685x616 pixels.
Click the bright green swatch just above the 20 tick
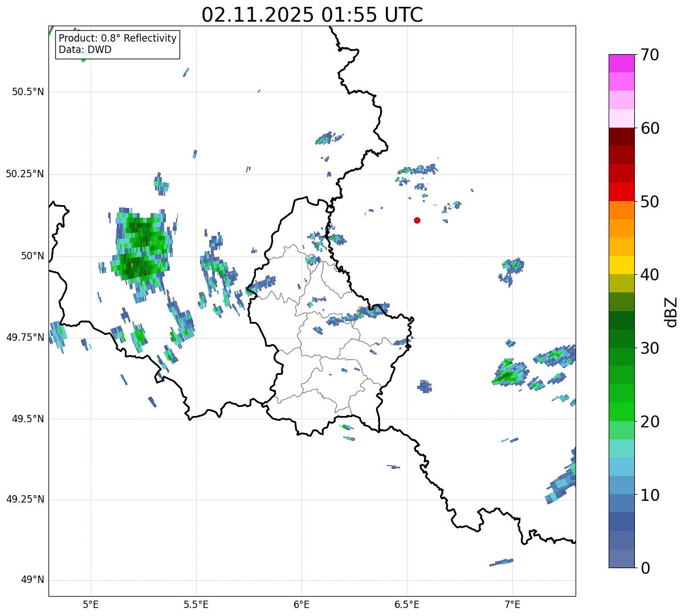[x=621, y=412]
